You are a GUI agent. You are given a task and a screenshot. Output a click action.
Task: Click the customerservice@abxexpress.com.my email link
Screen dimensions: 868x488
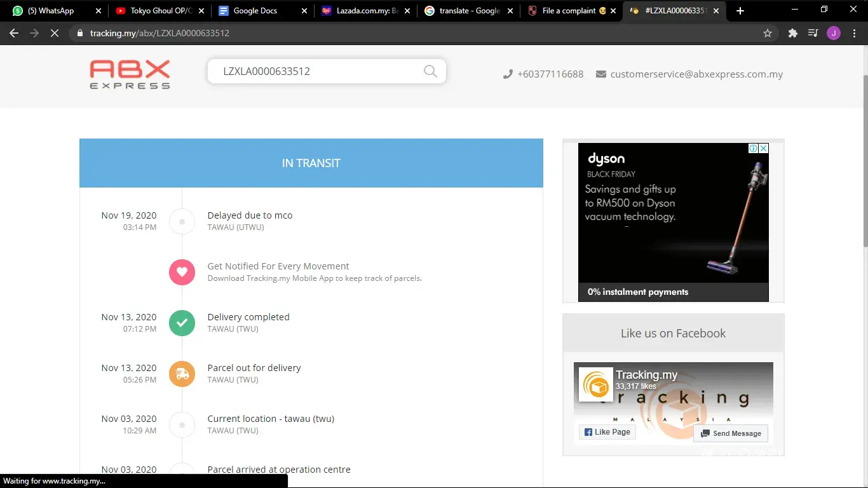pyautogui.click(x=696, y=74)
